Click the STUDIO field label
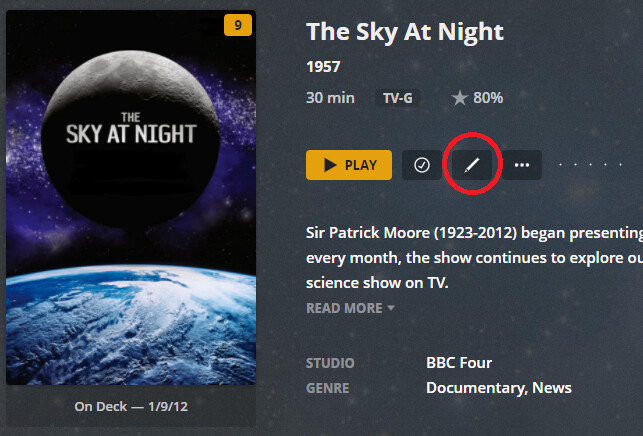 click(x=330, y=363)
